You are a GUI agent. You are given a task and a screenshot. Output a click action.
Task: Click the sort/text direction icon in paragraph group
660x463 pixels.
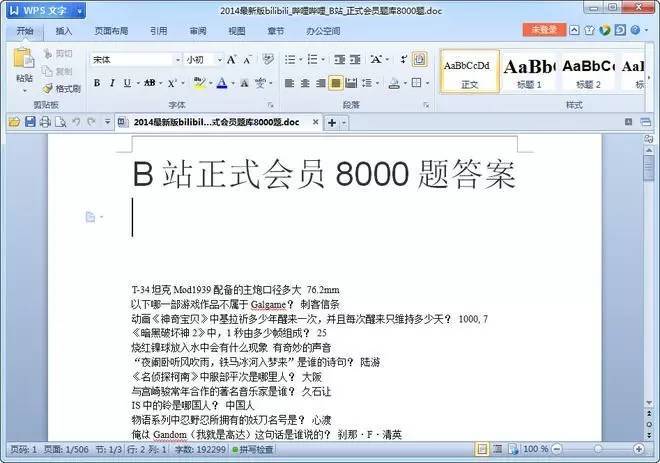(x=403, y=59)
